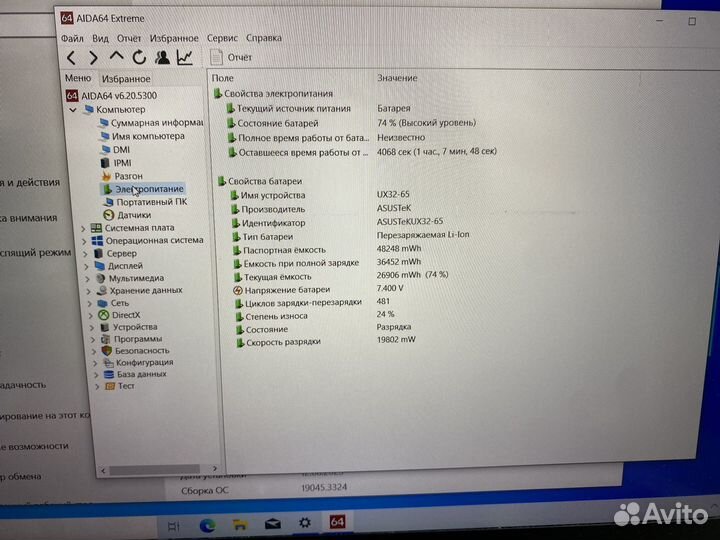720x540 pixels.
Task: Click the Программы tree icon
Action: 106,339
